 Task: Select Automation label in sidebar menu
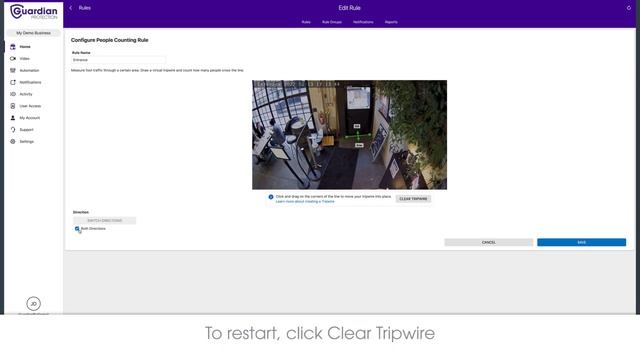29,71
